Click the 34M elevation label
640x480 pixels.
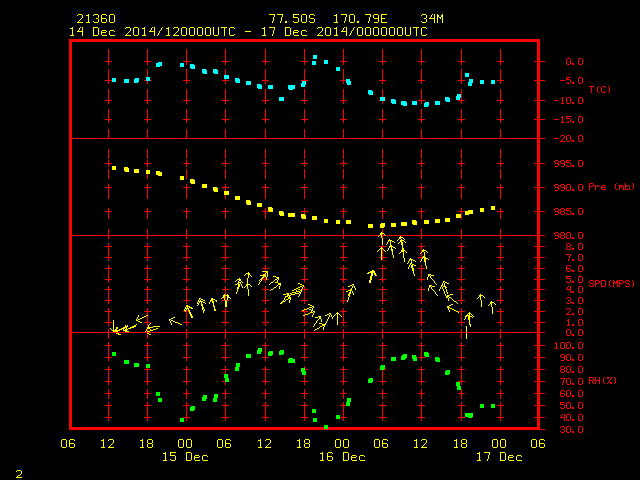pyautogui.click(x=432, y=19)
